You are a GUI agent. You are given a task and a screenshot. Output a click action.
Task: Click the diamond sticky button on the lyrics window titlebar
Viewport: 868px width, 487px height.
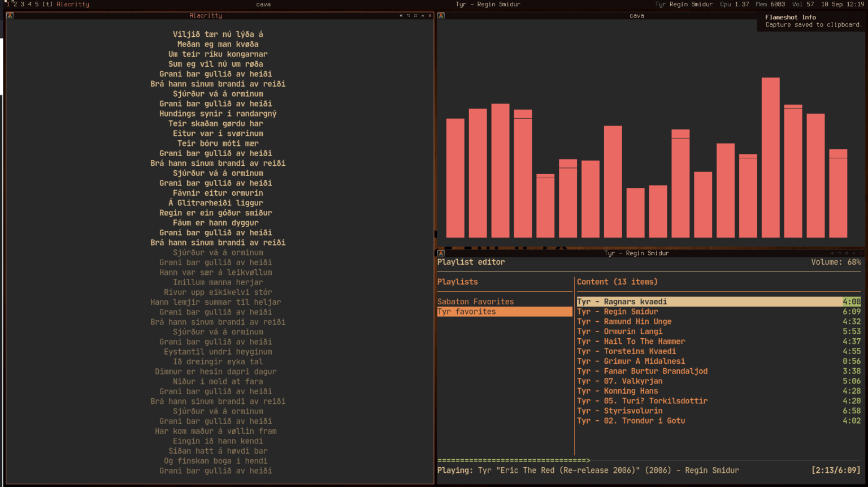click(401, 16)
